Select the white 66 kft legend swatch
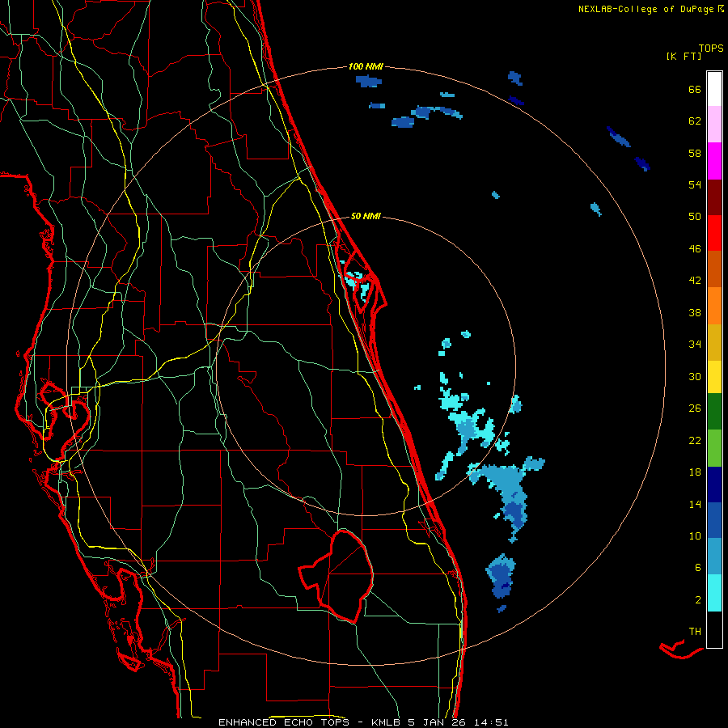 714,89
